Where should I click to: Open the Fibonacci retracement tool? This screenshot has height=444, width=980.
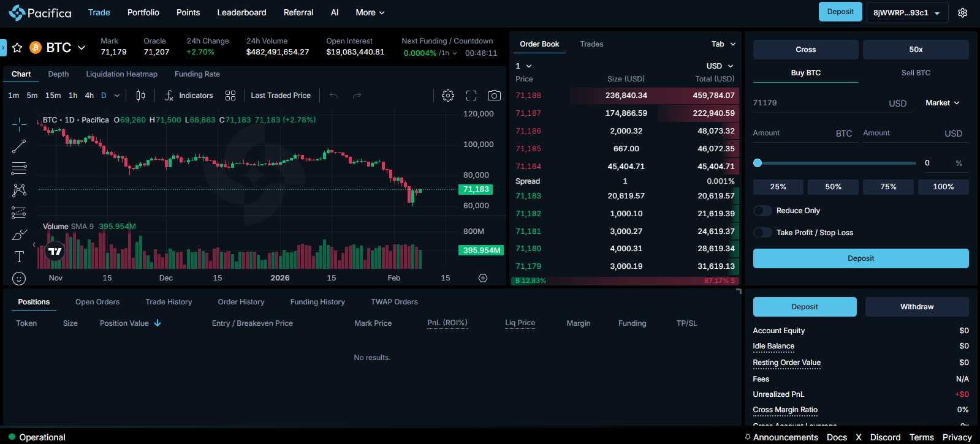click(19, 168)
